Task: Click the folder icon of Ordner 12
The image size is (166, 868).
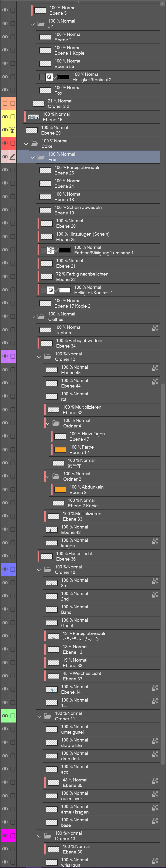Action: [48, 357]
